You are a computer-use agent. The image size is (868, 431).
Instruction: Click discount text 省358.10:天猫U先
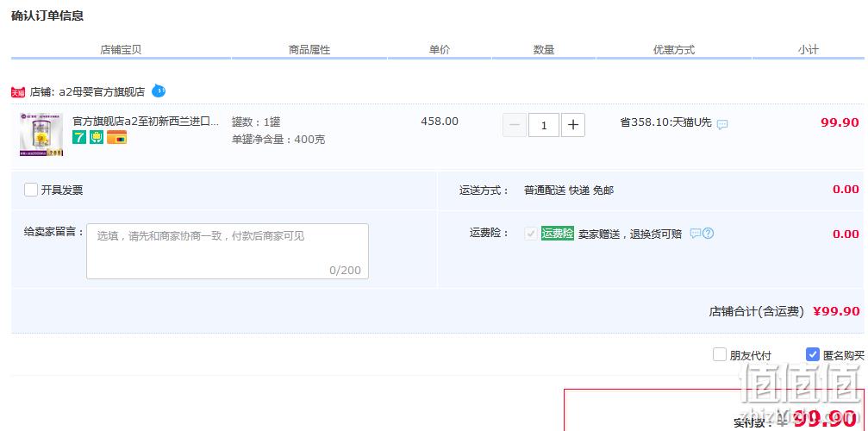pyautogui.click(x=666, y=122)
